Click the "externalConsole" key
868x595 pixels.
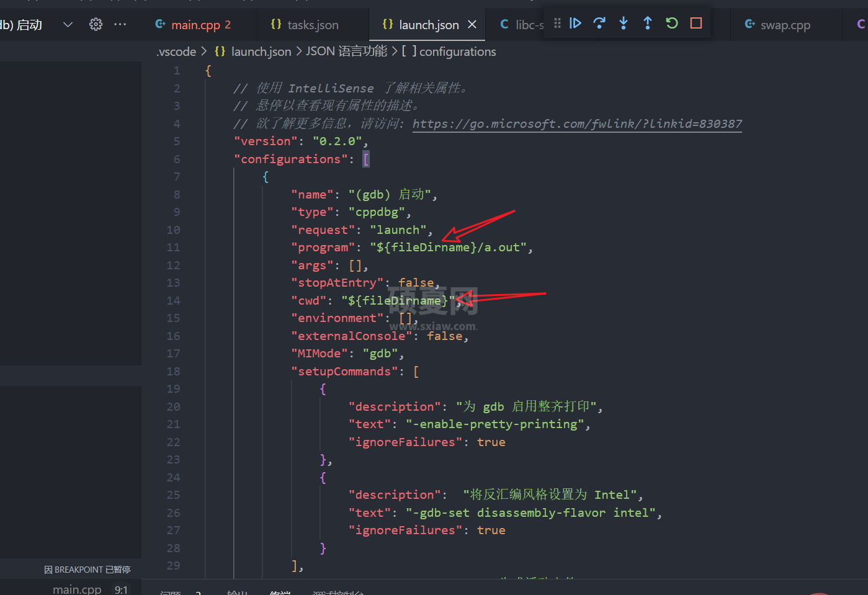coord(352,336)
